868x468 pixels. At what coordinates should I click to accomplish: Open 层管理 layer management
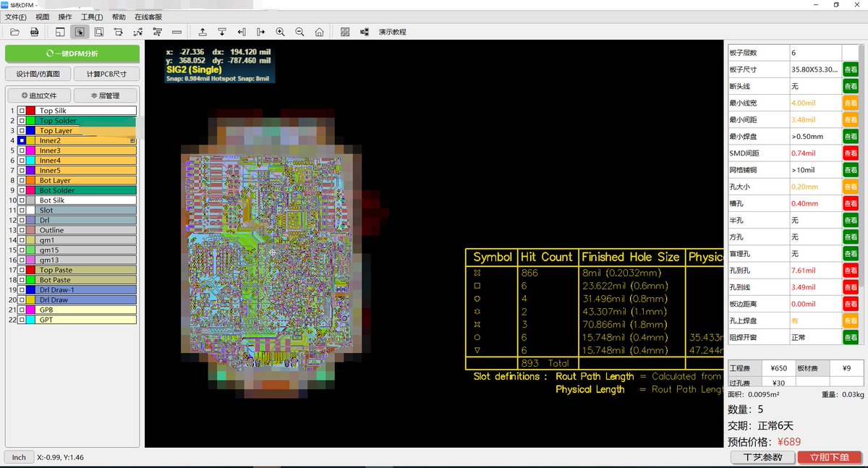click(106, 95)
